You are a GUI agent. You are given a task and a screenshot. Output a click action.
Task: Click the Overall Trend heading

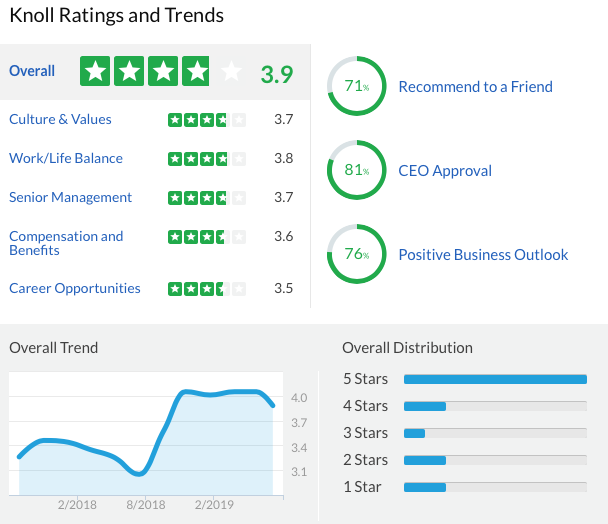[x=54, y=348]
